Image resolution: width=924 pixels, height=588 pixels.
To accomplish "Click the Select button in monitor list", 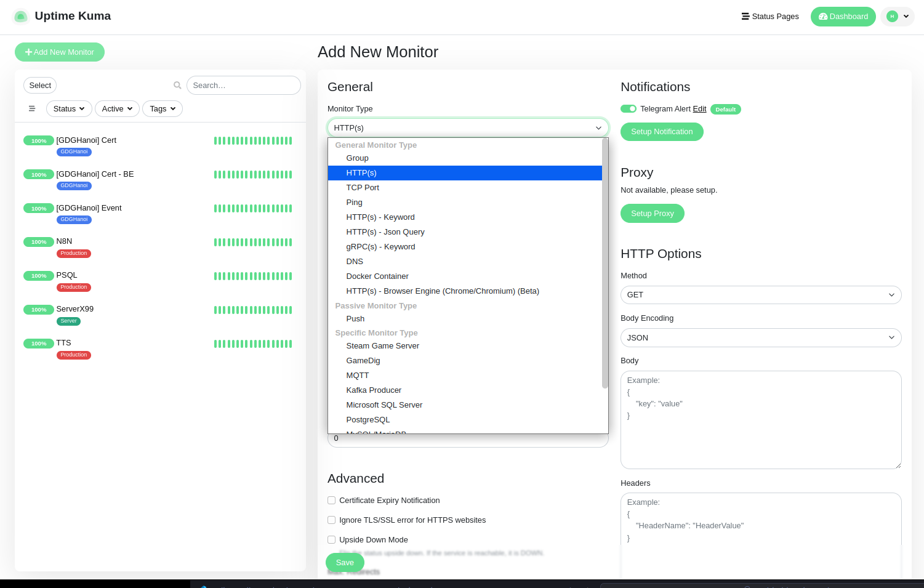I will [x=40, y=86].
